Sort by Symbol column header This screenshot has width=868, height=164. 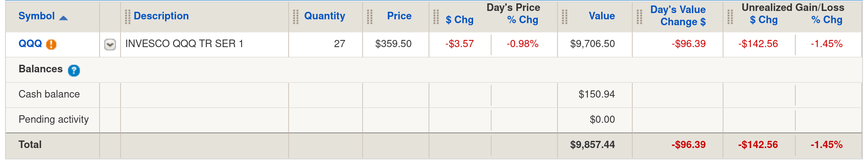37,16
